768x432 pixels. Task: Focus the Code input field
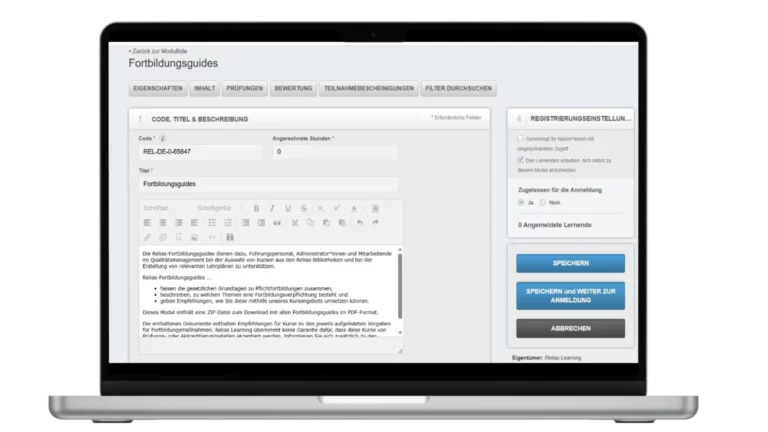pos(200,152)
